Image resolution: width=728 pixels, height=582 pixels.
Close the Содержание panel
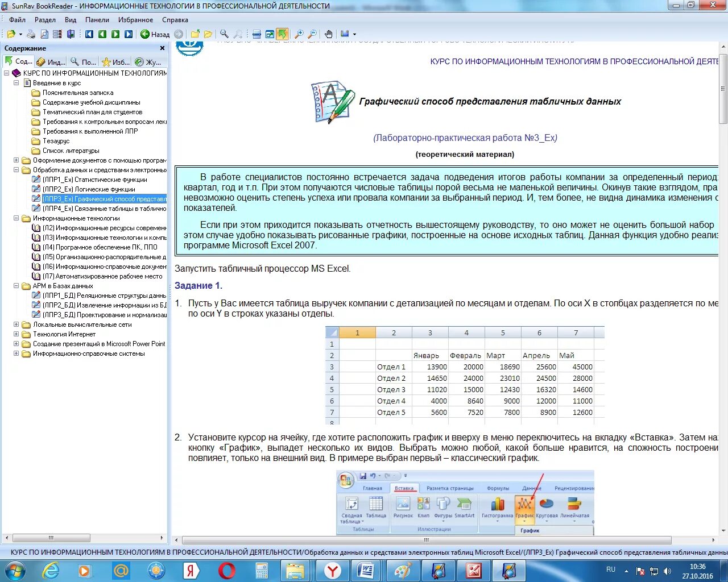[x=162, y=48]
